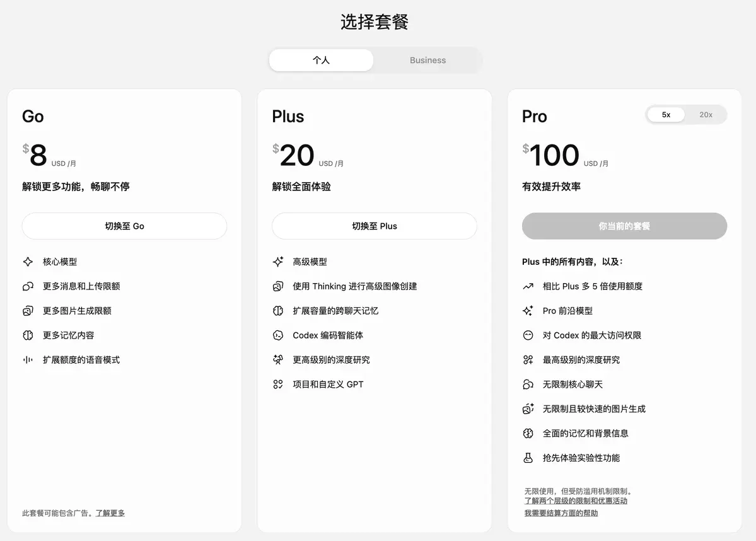The height and width of the screenshot is (541, 756).
Task: Click the shapes icon beside 项目和自定义 GPT
Action: point(278,384)
